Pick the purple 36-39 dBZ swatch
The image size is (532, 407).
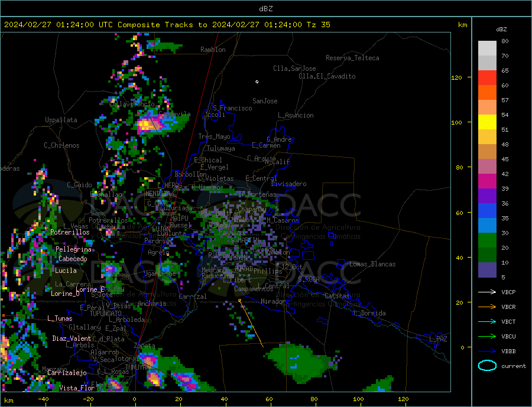pyautogui.click(x=487, y=196)
